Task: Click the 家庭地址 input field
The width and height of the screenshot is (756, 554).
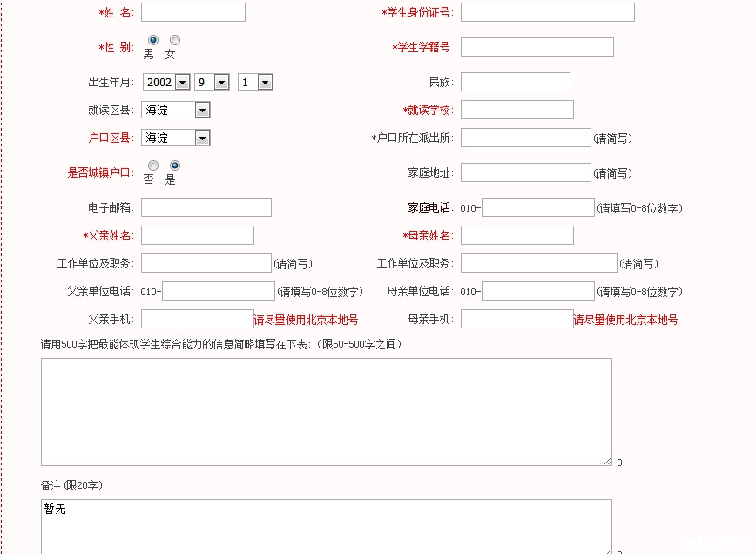Action: click(x=525, y=172)
